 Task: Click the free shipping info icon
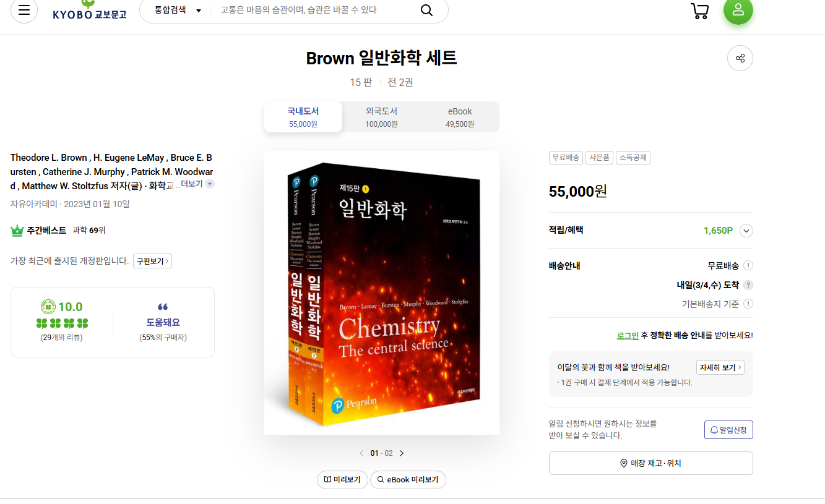click(748, 266)
